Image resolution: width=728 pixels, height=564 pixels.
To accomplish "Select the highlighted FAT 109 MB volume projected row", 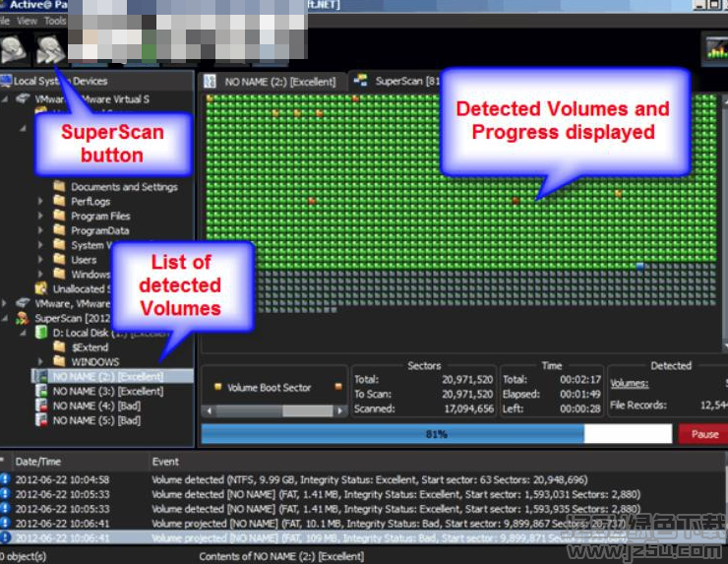I will (362, 537).
